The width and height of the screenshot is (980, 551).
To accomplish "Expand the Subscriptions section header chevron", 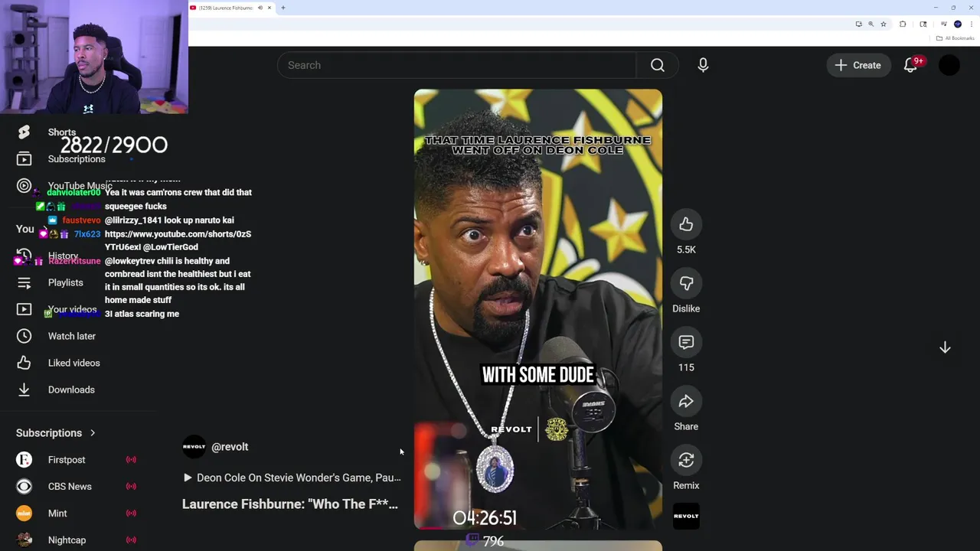I will pos(93,433).
